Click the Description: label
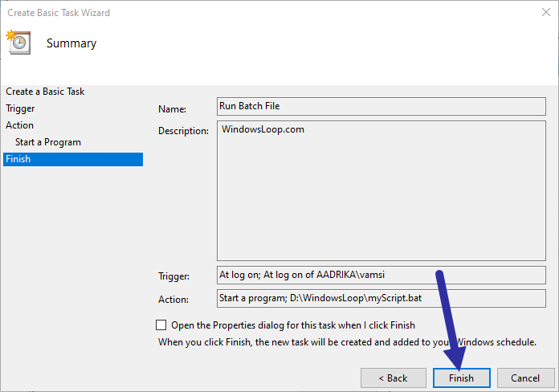The width and height of the screenshot is (559, 392). coord(183,131)
